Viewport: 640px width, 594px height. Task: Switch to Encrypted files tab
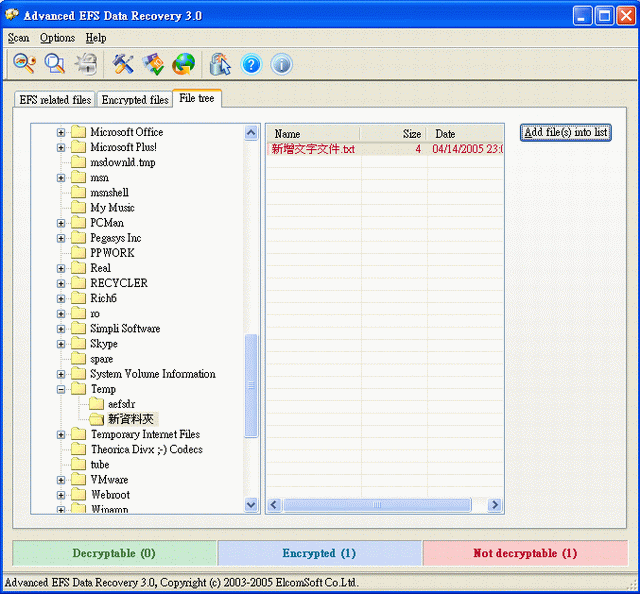(x=135, y=100)
